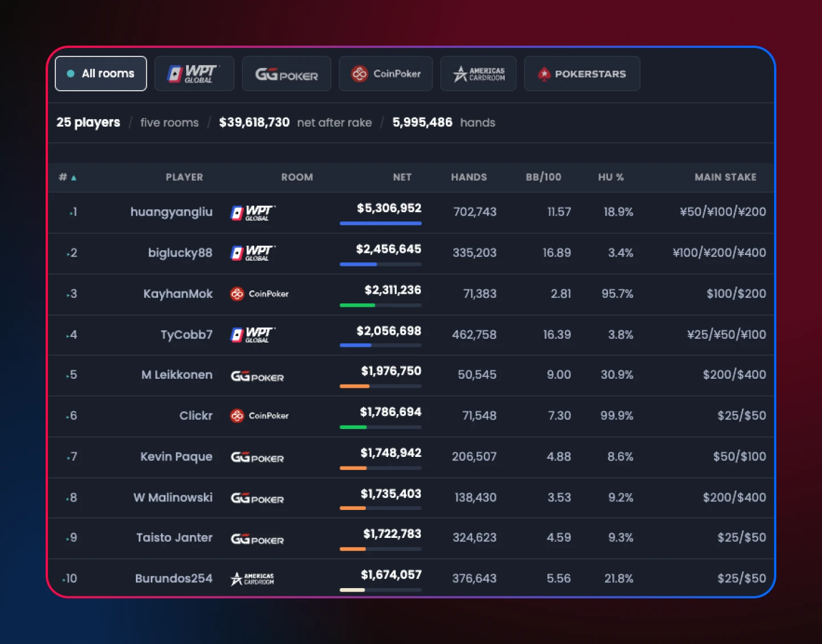Screen dimensions: 822x644
Task: Click GGPoker logo in M Leikkonen row
Action: click(x=257, y=376)
